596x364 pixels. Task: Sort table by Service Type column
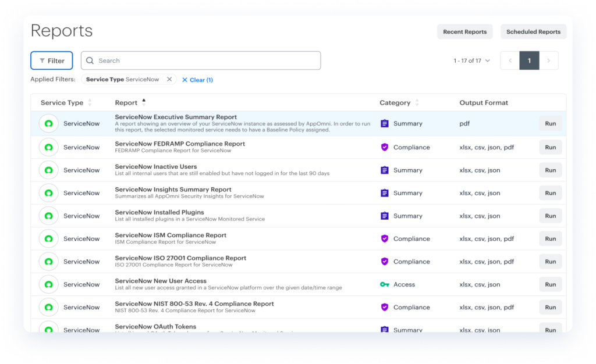click(90, 103)
